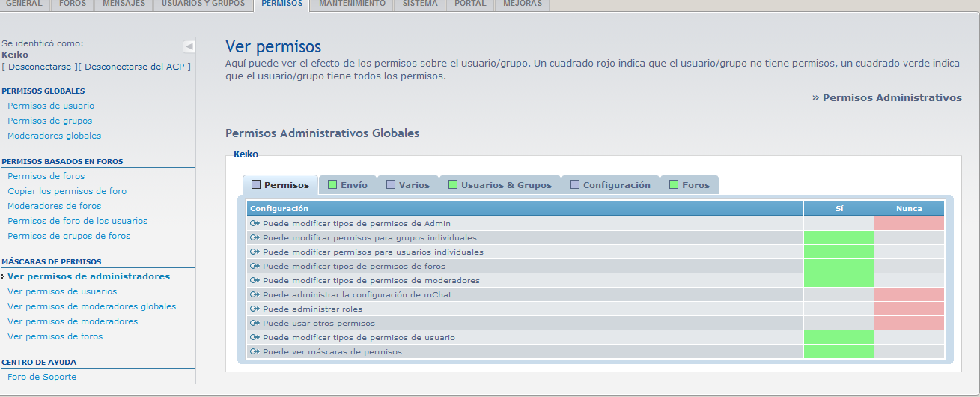This screenshot has height=397, width=980.
Task: Switch to the Foros permission tab
Action: click(x=690, y=185)
